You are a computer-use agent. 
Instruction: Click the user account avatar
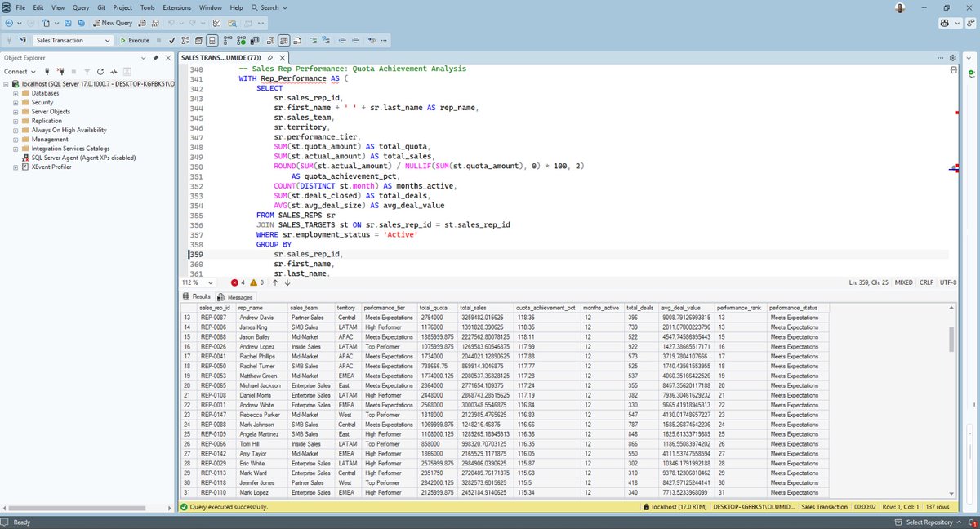(900, 7)
